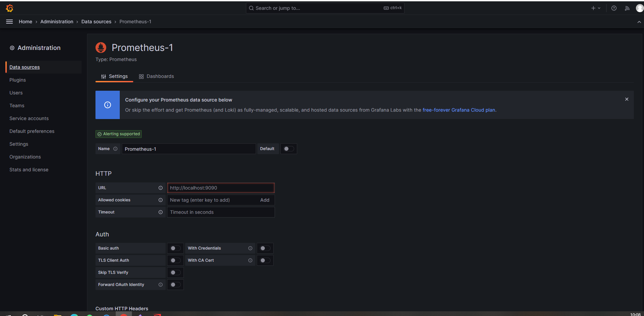Screen dimensions: 644x316
Task: Open the help question mark menu
Action: (614, 8)
